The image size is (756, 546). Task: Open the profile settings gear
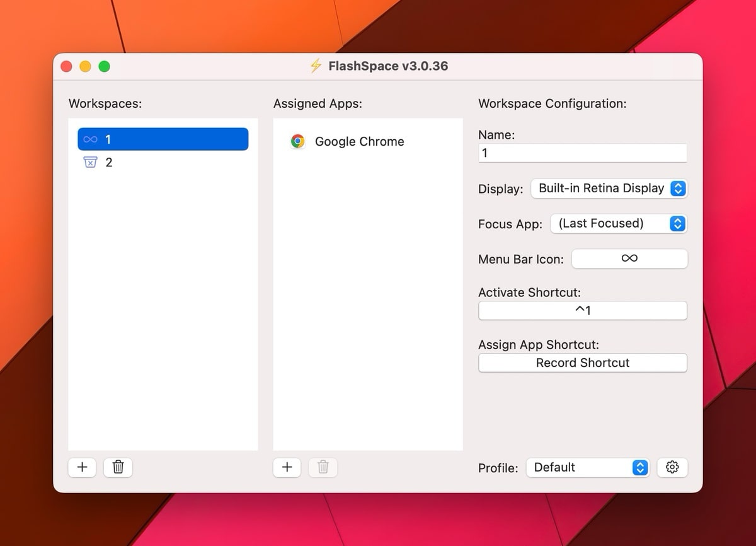(x=672, y=467)
